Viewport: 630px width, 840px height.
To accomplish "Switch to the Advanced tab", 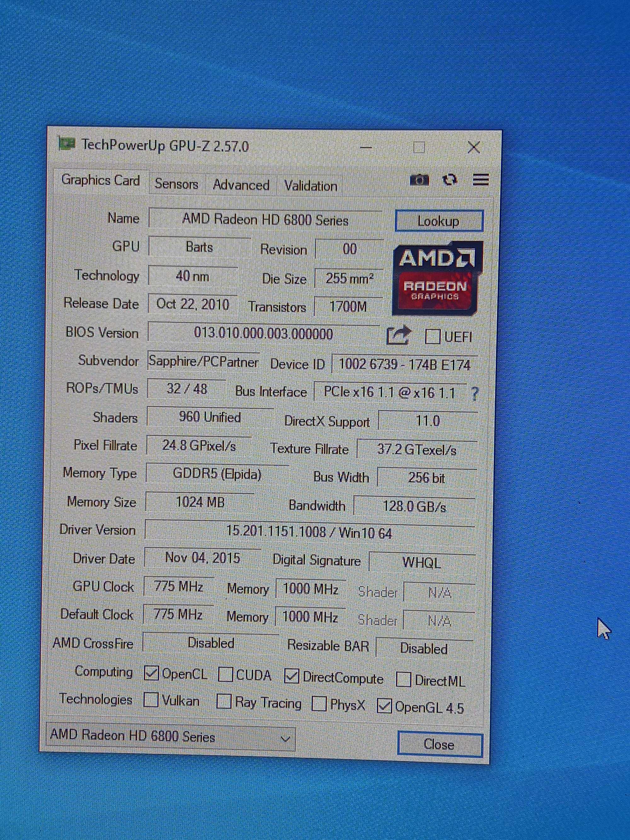I will pos(241,185).
